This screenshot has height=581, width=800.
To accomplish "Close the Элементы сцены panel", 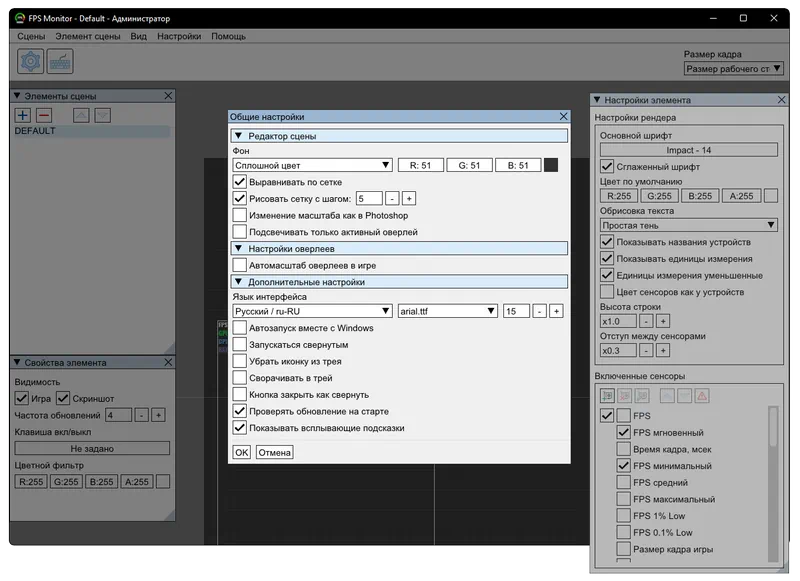I will 167,96.
